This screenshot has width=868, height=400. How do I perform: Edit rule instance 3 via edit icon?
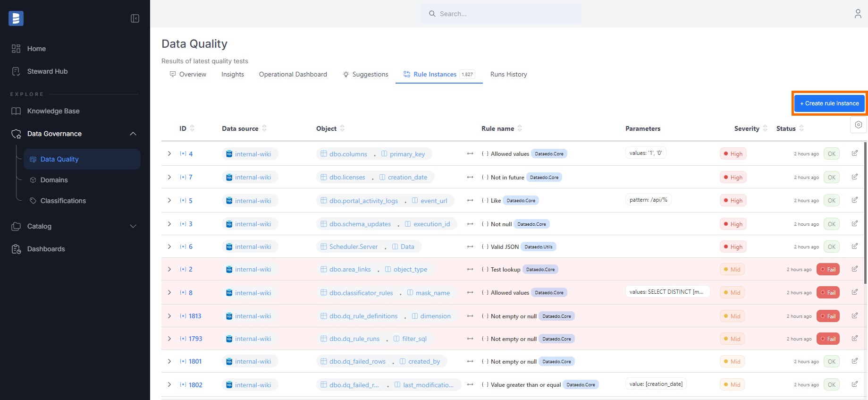click(855, 223)
